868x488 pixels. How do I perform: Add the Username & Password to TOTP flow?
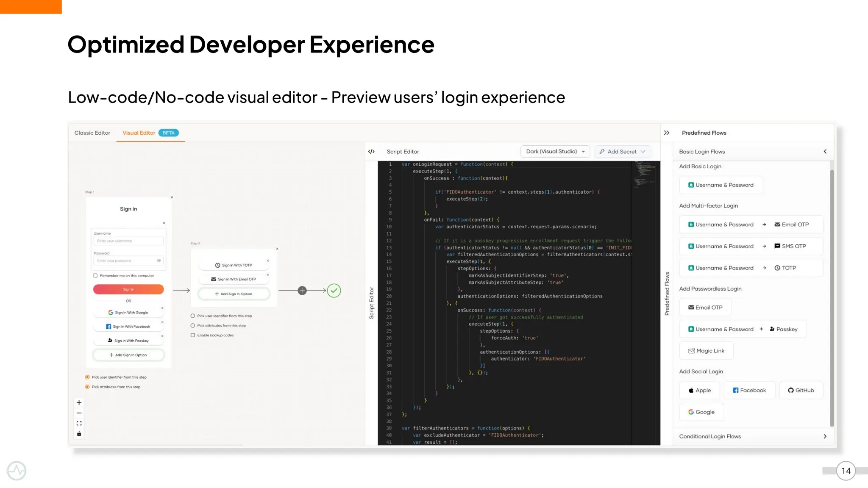[x=751, y=268]
